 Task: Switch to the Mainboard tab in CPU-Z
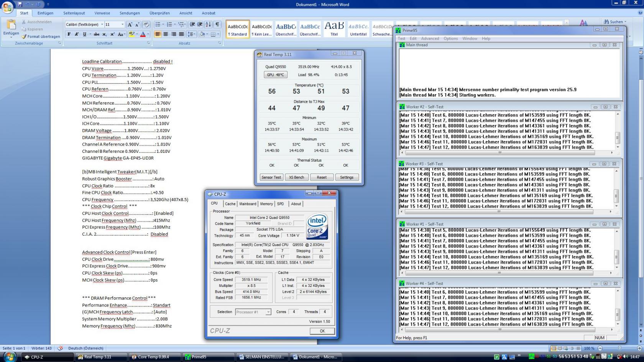pyautogui.click(x=248, y=204)
